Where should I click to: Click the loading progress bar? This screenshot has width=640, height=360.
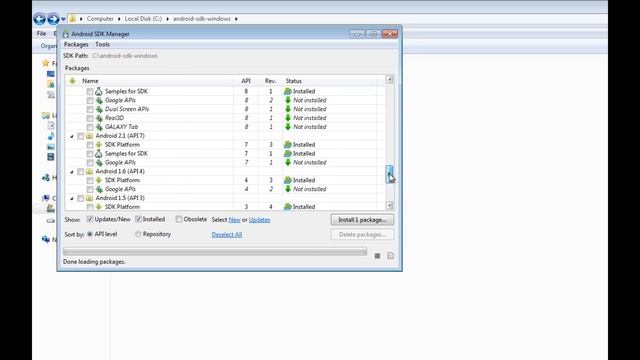point(215,252)
